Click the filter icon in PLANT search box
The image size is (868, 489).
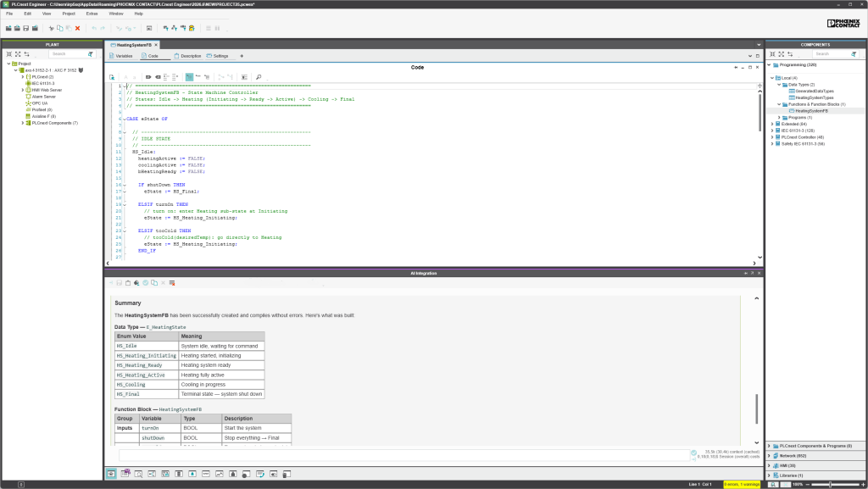(91, 54)
